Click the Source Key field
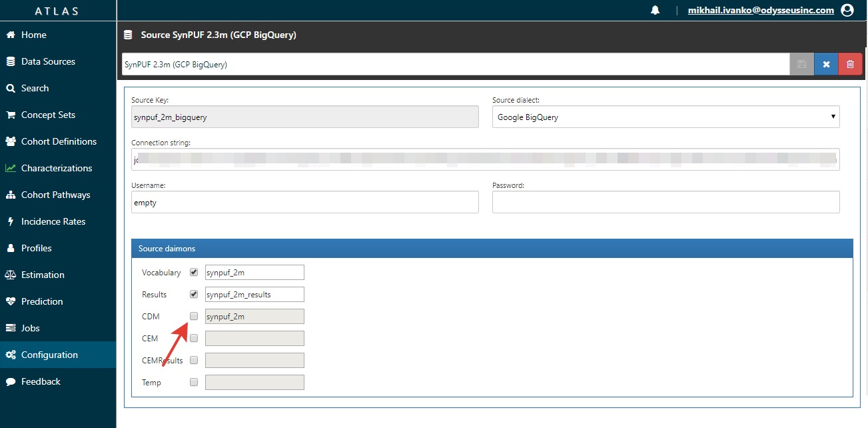The image size is (868, 428). (x=304, y=117)
